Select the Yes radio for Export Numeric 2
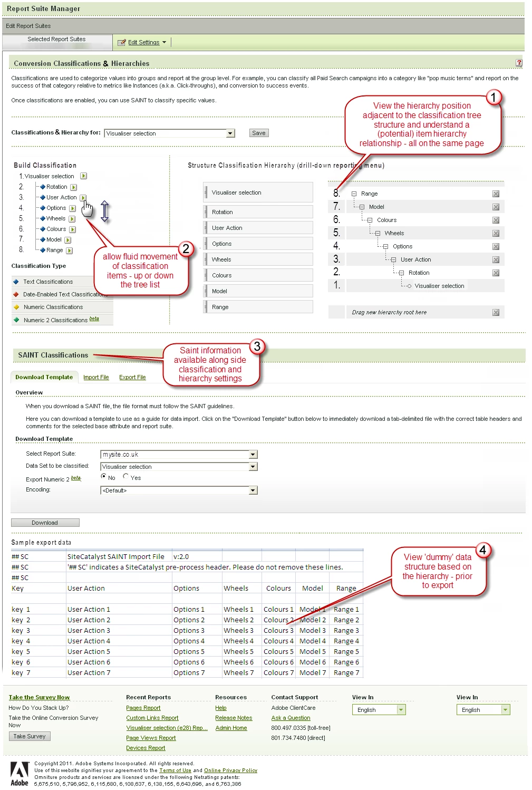 (126, 476)
